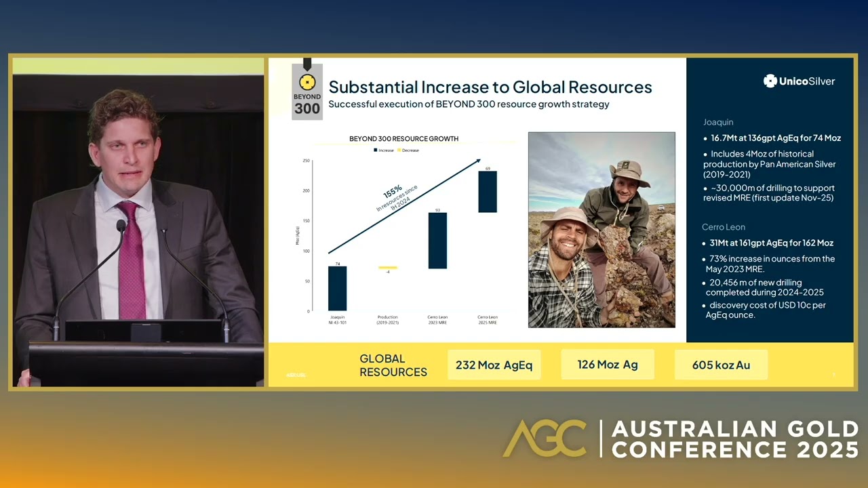
Task: Open the photo of two geologists
Action: (x=601, y=230)
